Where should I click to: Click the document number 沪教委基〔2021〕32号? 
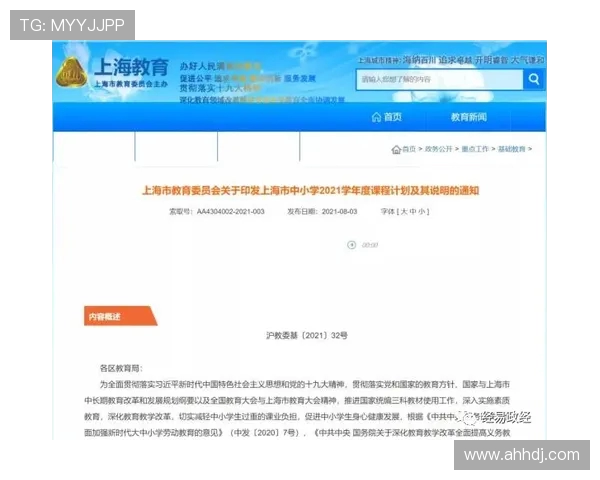(x=307, y=336)
